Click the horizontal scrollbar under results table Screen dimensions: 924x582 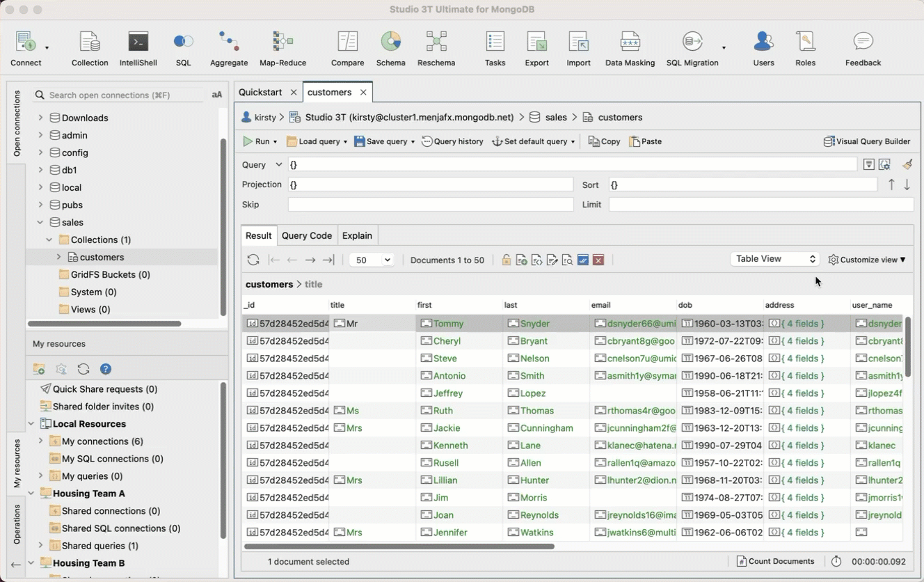pos(399,546)
